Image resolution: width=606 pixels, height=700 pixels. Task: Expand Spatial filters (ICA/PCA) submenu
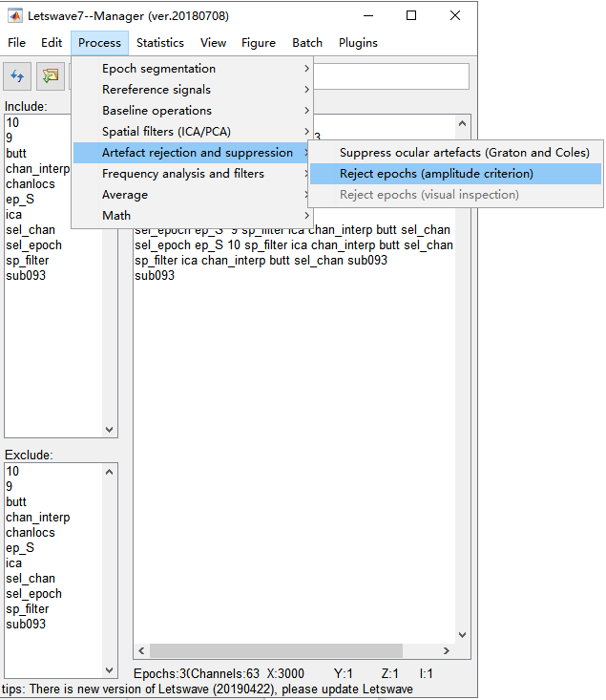(x=193, y=131)
